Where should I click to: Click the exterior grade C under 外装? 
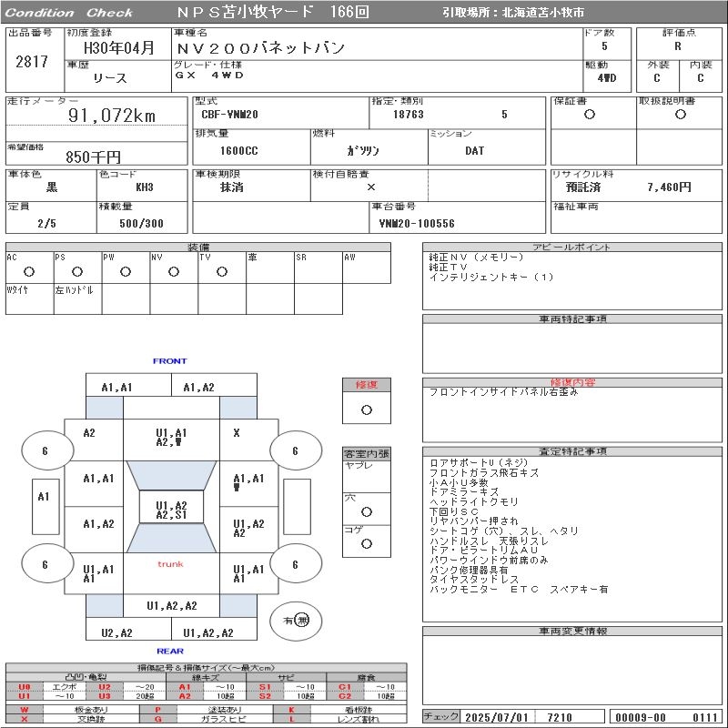[656, 78]
